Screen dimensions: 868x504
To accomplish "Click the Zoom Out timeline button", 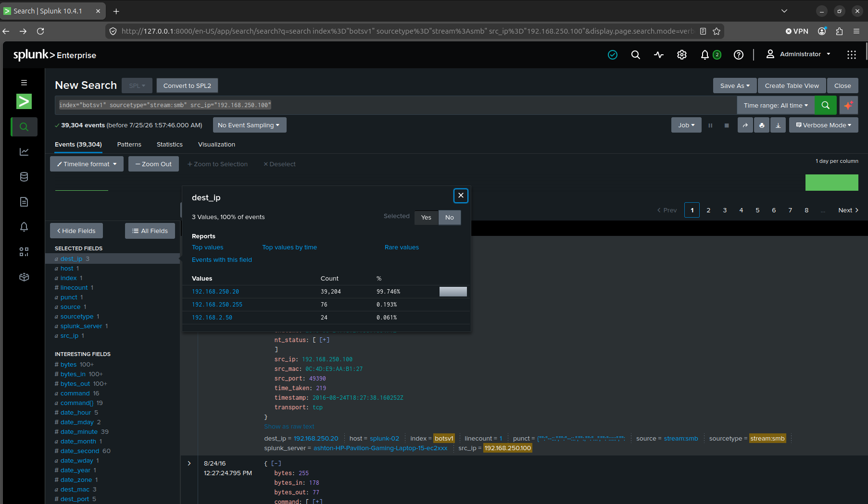I will click(153, 164).
